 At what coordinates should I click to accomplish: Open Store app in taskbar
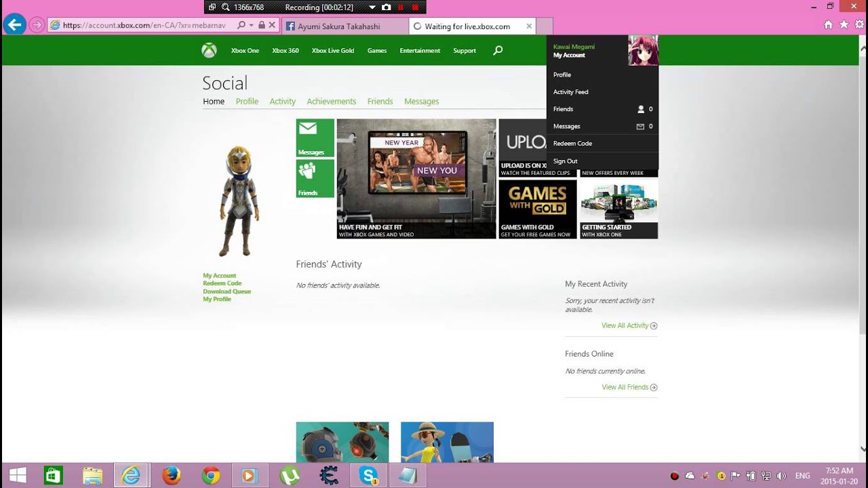(x=54, y=476)
